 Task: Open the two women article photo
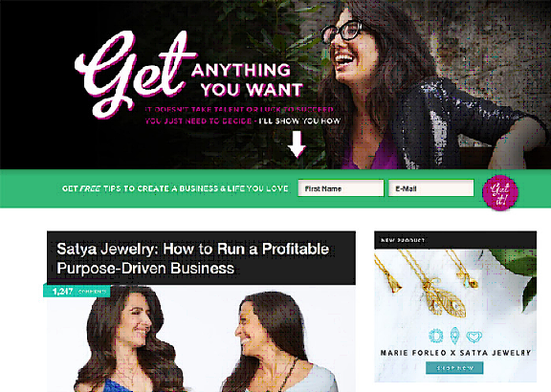[201, 338]
